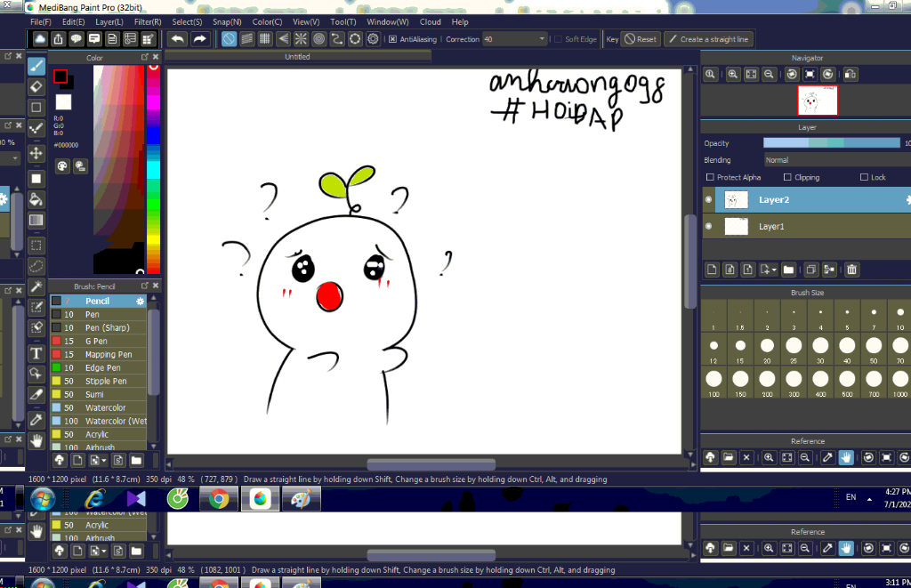Zoom out within the Navigator panel

[769, 75]
